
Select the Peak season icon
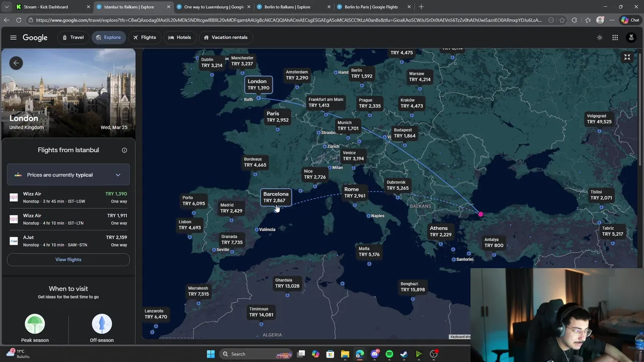(35, 324)
